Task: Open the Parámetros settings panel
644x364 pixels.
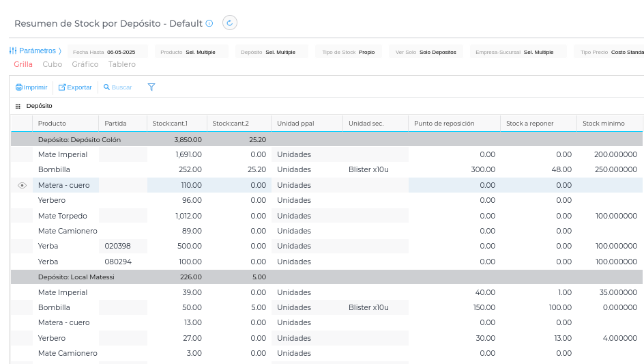Action: pyautogui.click(x=35, y=51)
